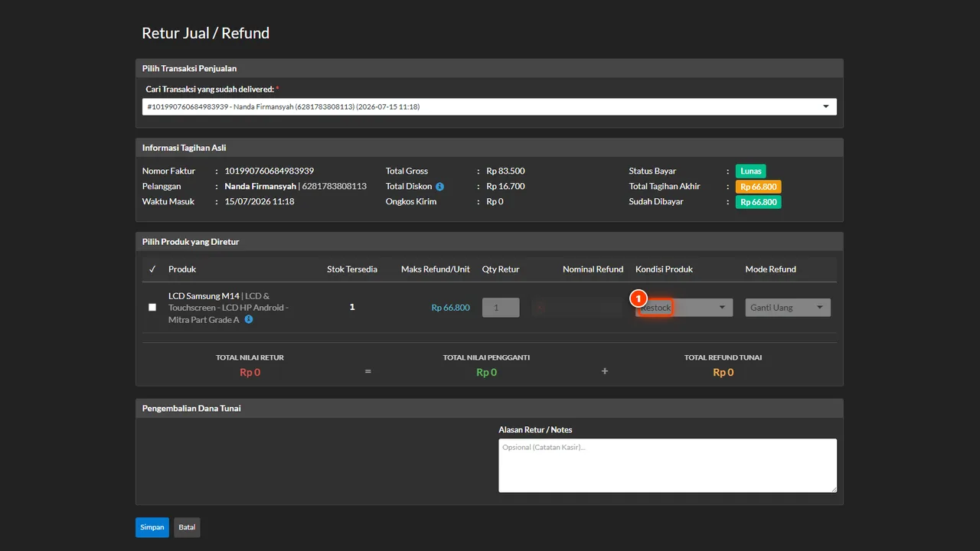
Task: Click the Total Gross value Rp 83.500
Action: pyautogui.click(x=505, y=171)
